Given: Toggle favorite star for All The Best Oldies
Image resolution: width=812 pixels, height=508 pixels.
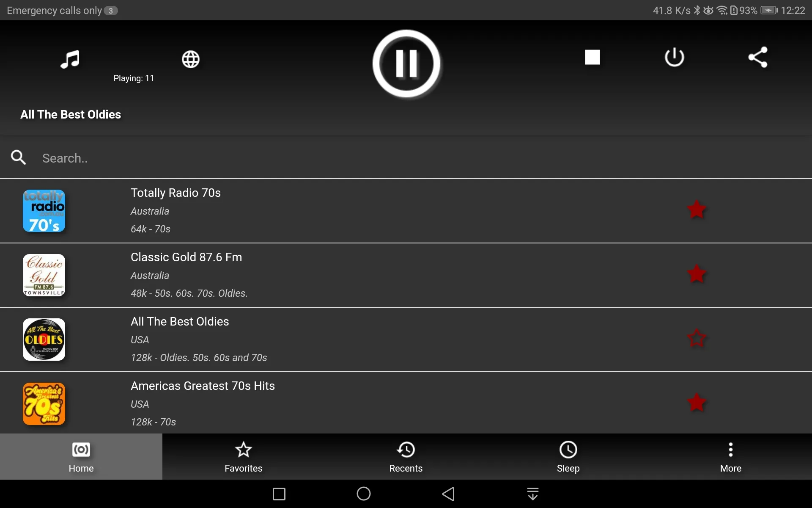Looking at the screenshot, I should coord(696,338).
